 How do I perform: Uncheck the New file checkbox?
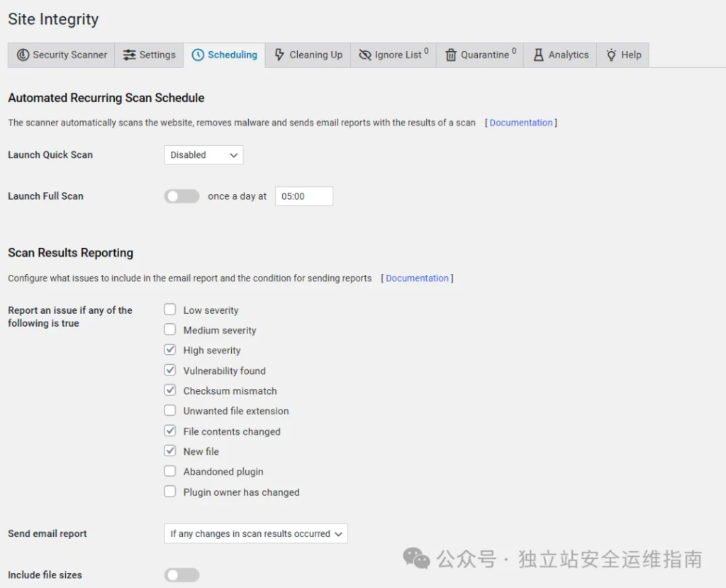(170, 451)
